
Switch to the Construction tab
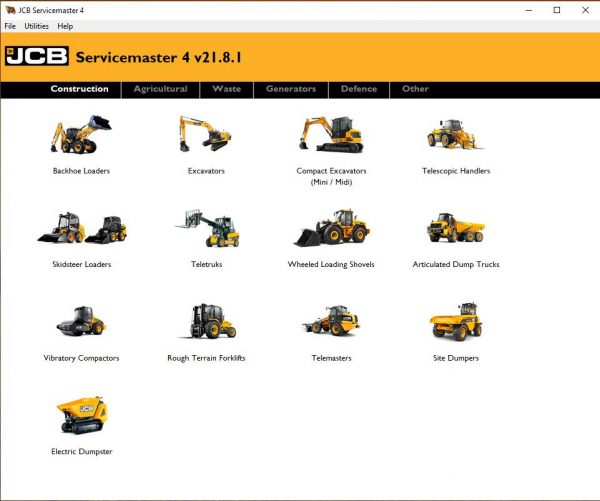click(x=80, y=89)
